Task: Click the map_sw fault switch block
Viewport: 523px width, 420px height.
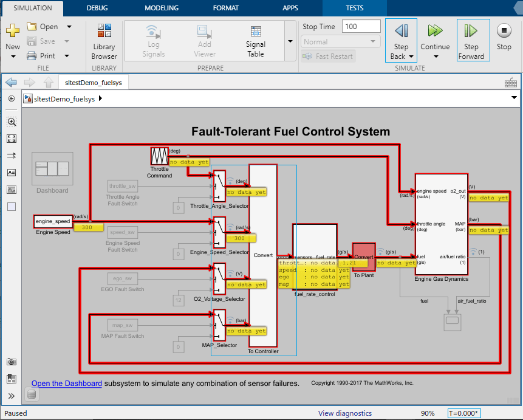Action: click(123, 325)
